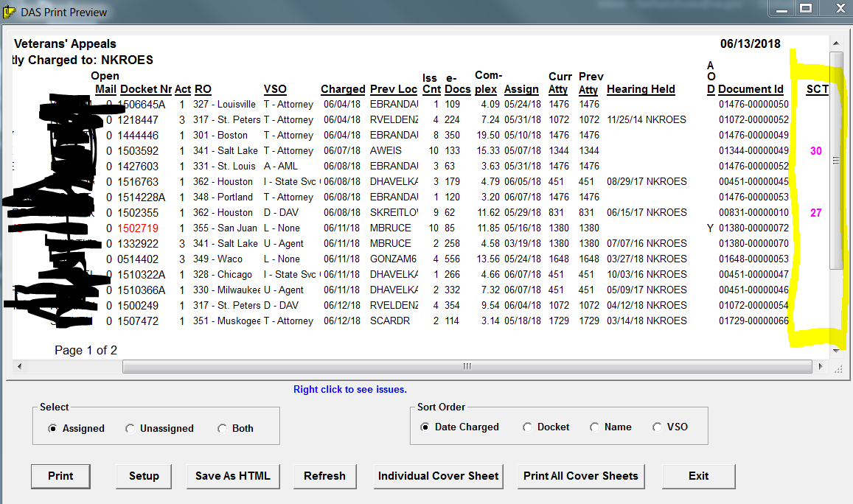This screenshot has width=853, height=504.
Task: Click the window resize grip corner
Action: [x=838, y=369]
